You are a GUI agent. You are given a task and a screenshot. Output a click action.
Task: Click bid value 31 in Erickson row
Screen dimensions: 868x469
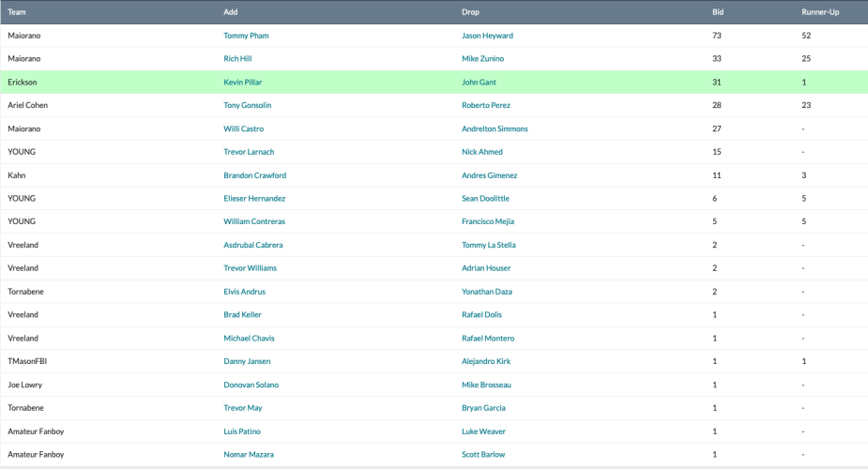tap(717, 82)
